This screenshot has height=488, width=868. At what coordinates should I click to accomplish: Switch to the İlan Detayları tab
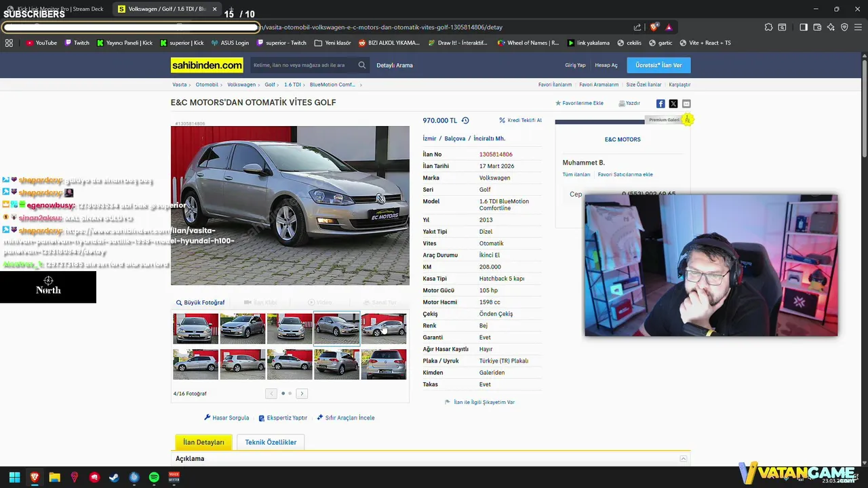pos(203,442)
